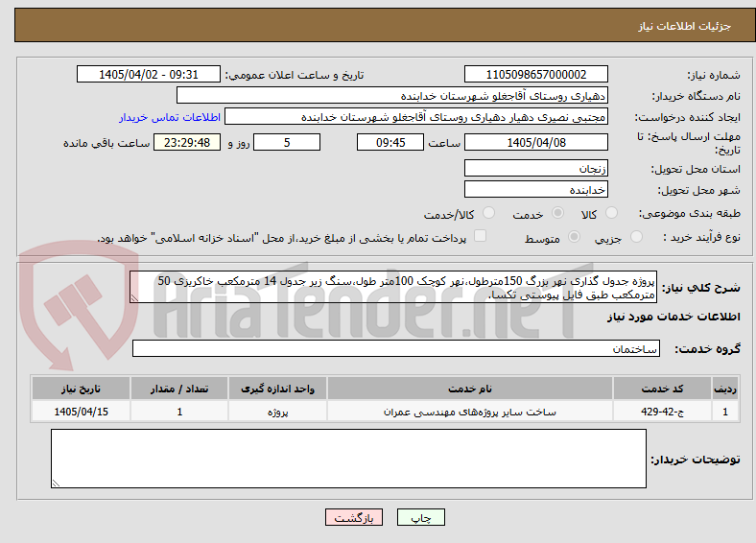Click the deadline date 1405/04/08 field

coord(536,142)
